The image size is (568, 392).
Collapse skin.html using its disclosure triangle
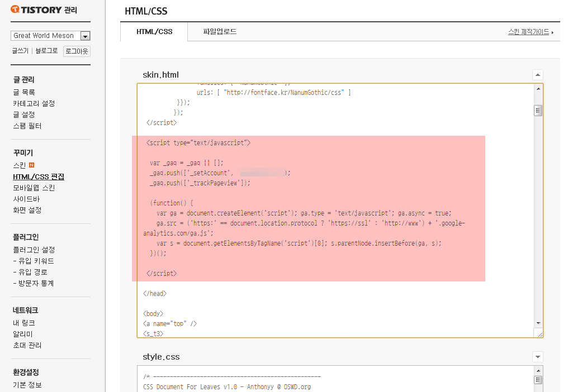click(537, 74)
